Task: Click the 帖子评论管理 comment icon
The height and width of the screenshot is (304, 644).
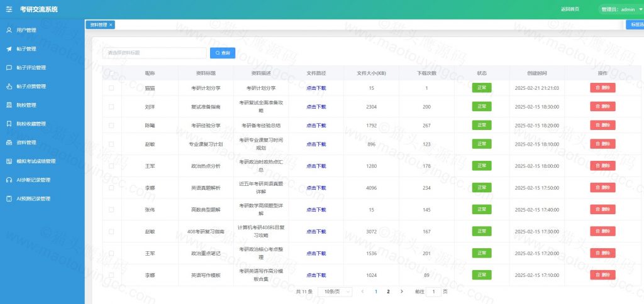Action: tap(9, 68)
